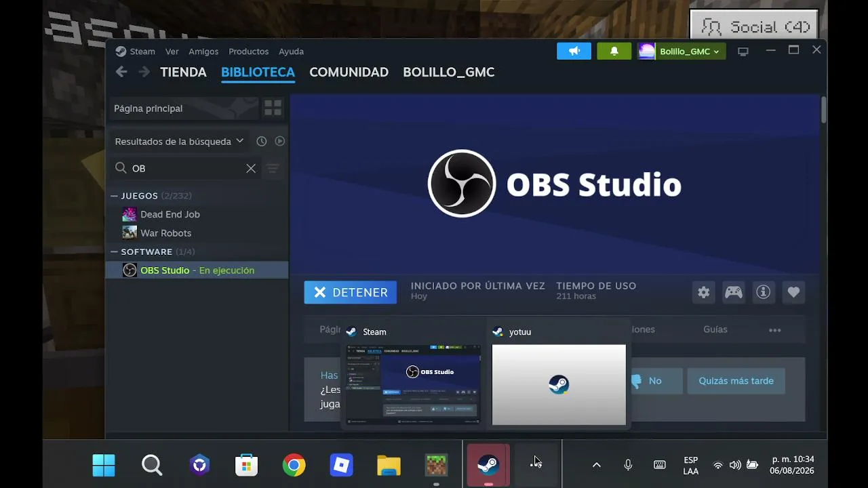Open the Productos menu
This screenshot has width=868, height=488.
pyautogui.click(x=248, y=52)
